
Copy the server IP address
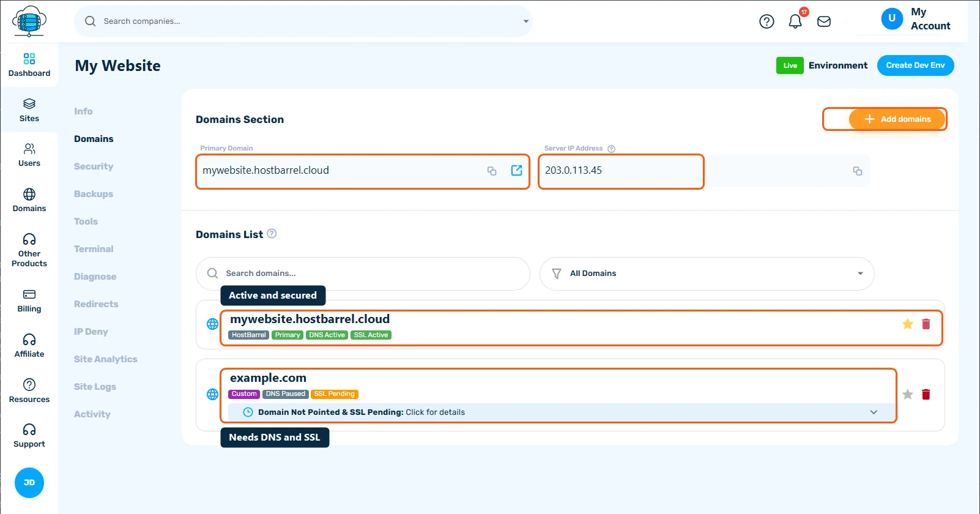(857, 171)
